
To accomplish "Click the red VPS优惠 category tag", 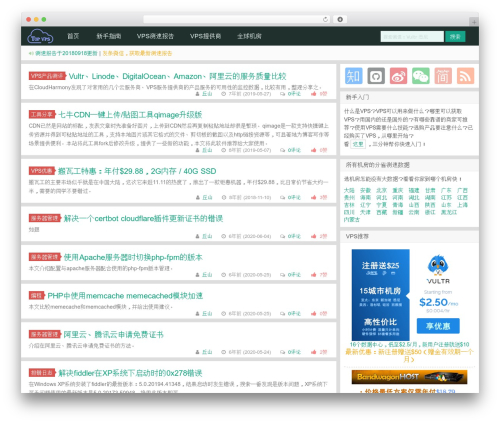I will 42,171.
